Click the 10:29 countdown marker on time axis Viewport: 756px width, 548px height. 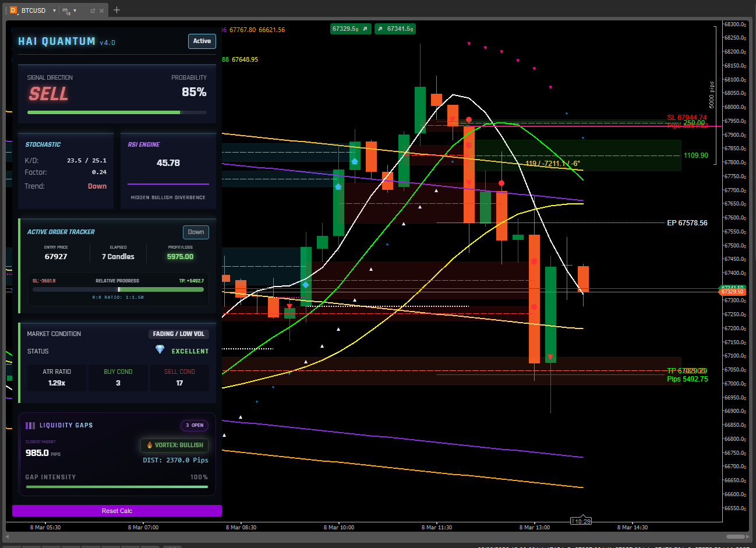point(581,521)
